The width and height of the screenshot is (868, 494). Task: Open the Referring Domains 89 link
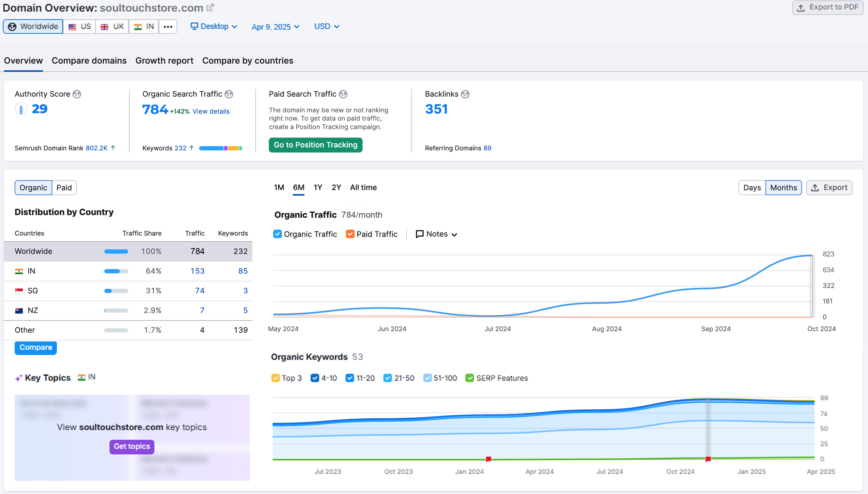487,148
